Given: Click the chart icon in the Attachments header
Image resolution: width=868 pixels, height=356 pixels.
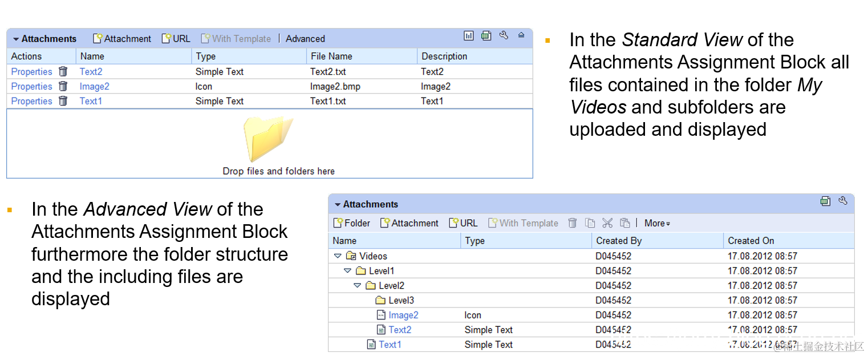Looking at the screenshot, I should pos(469,36).
